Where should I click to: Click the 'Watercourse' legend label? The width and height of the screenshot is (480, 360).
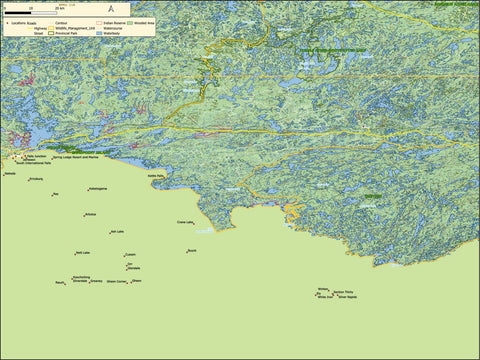tap(113, 28)
